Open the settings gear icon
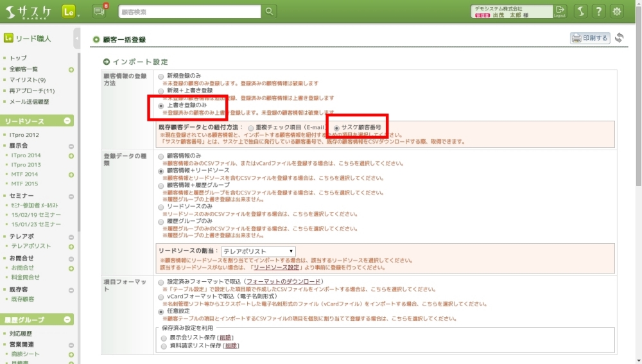Screen dimensions: 642x364 617,11
